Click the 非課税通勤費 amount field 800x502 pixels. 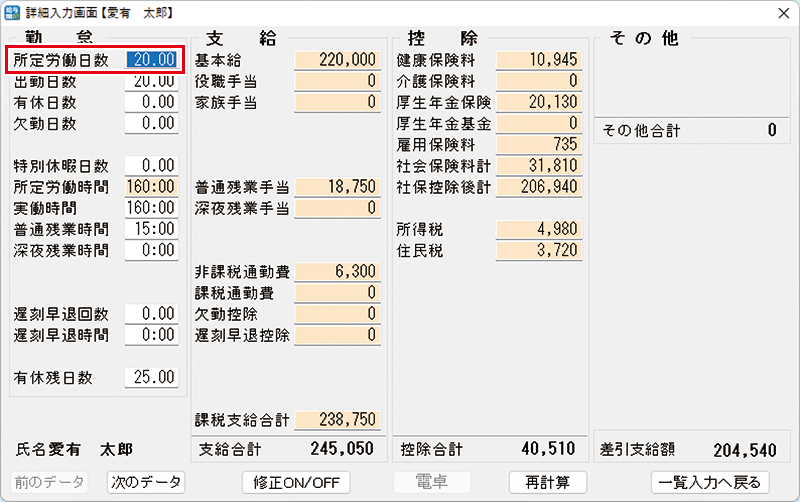tap(337, 271)
